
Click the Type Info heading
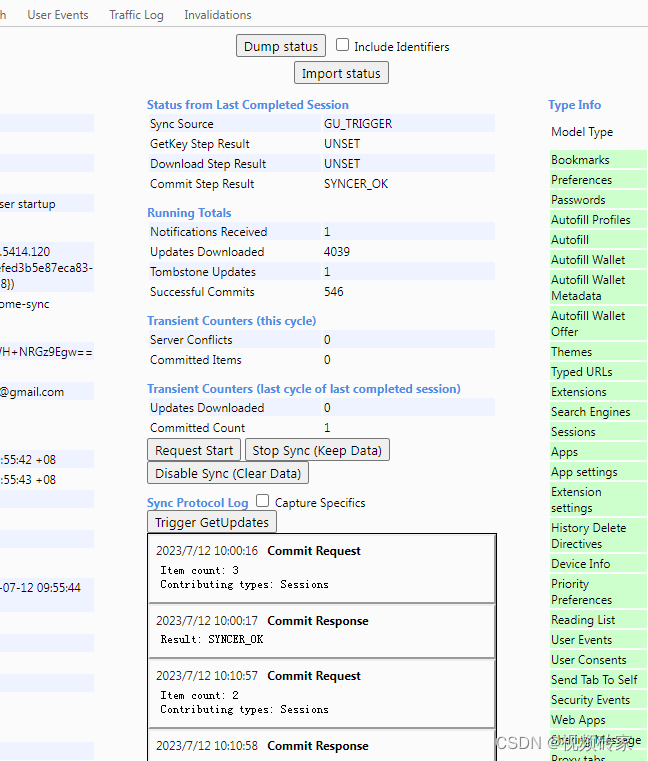pyautogui.click(x=574, y=105)
